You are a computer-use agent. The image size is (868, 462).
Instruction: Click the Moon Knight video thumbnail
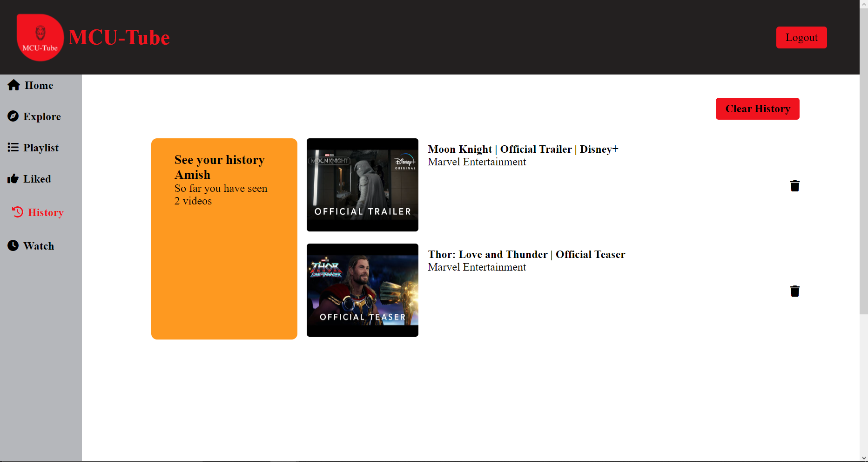(362, 185)
